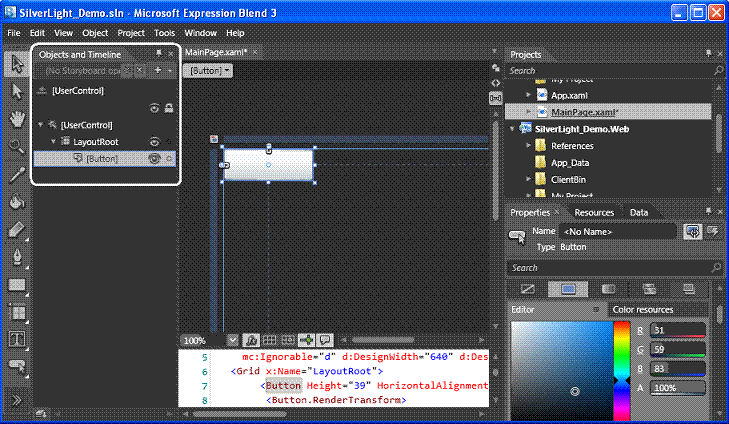This screenshot has height=424, width=729.
Task: Switch to the Data tab
Action: click(x=639, y=212)
